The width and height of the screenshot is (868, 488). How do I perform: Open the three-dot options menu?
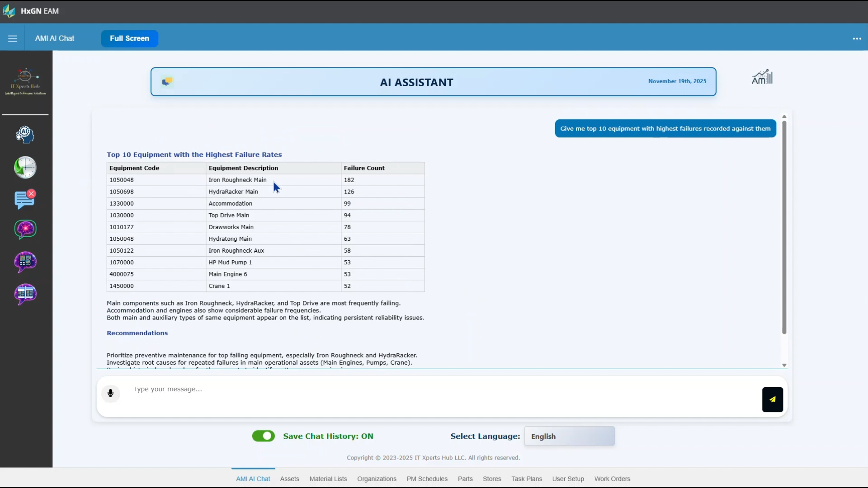tap(857, 38)
